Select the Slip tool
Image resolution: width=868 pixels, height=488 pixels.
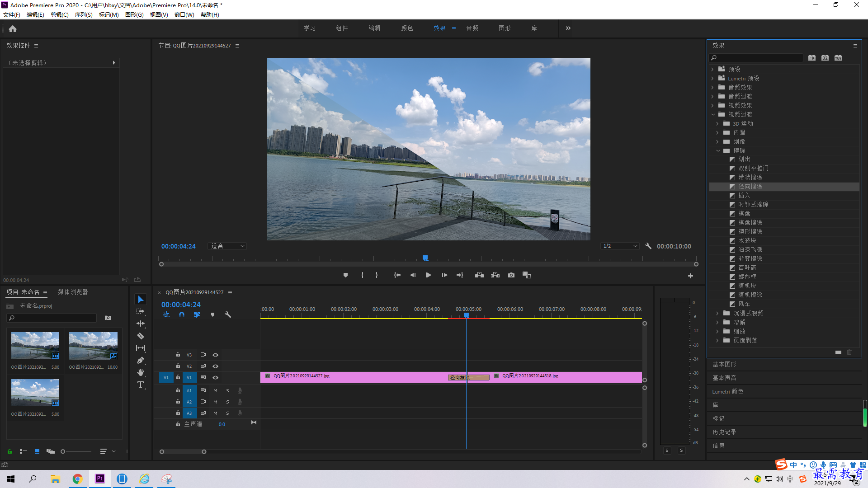(141, 348)
